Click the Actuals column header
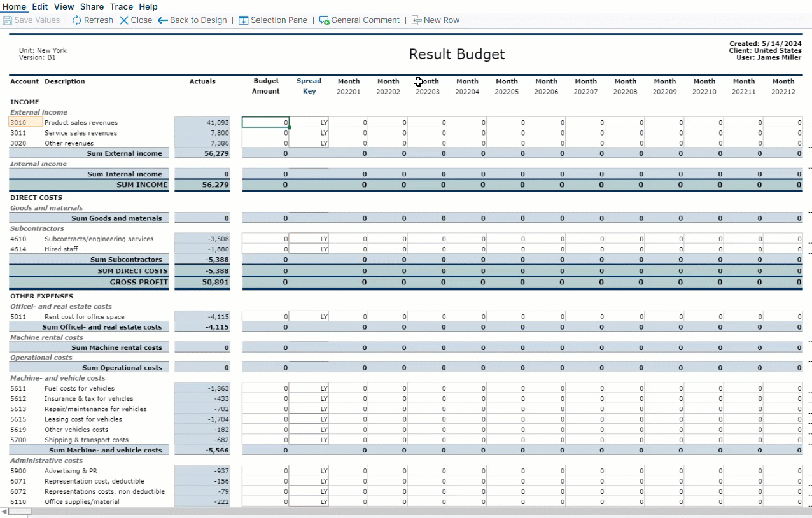This screenshot has width=812, height=518. coord(202,81)
